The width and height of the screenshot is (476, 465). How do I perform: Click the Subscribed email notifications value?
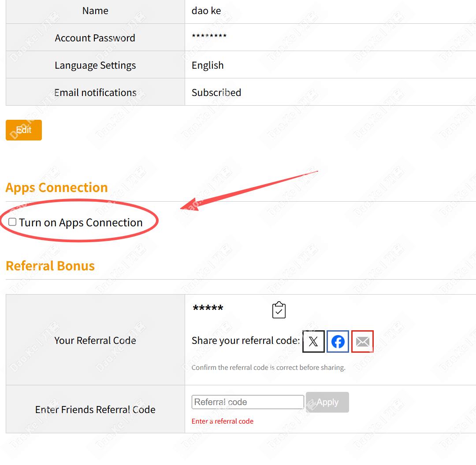coord(216,92)
